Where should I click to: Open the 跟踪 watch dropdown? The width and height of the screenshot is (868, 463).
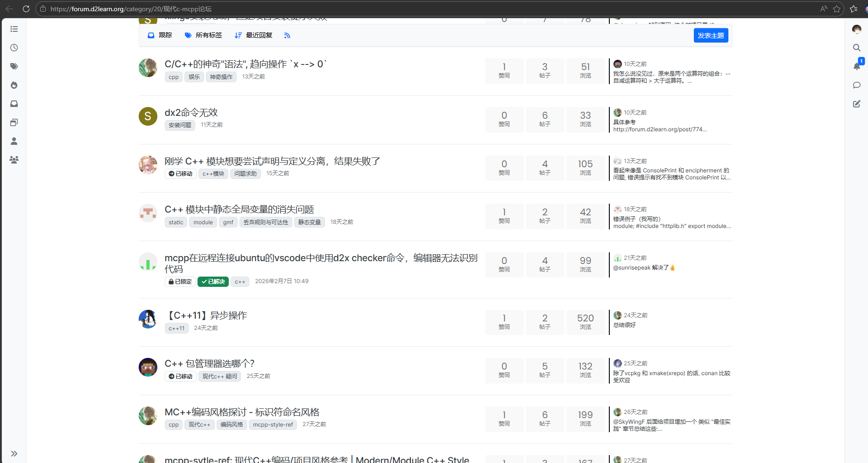click(x=160, y=36)
